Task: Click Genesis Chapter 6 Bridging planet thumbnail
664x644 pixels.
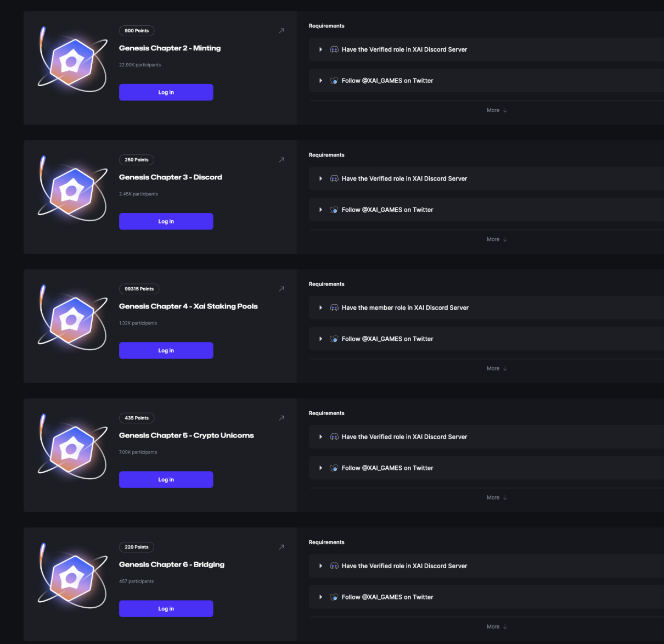Action: (72, 576)
